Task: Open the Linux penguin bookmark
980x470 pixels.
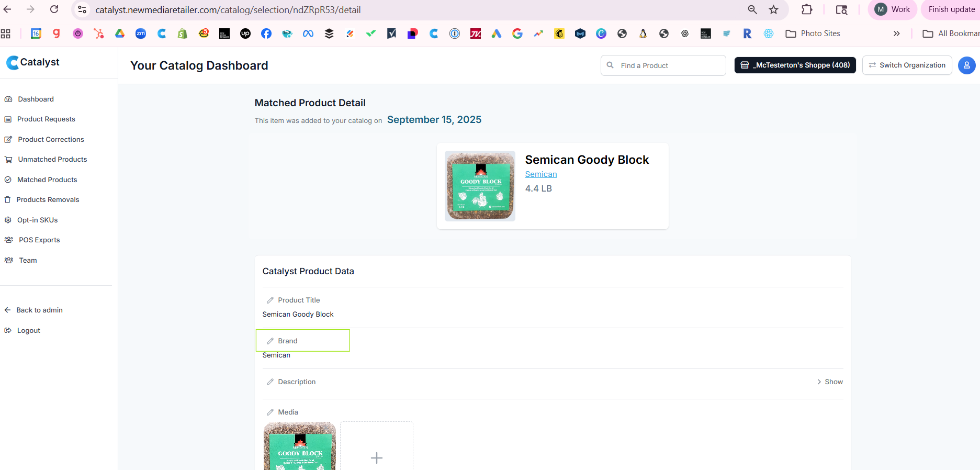Action: coord(643,33)
